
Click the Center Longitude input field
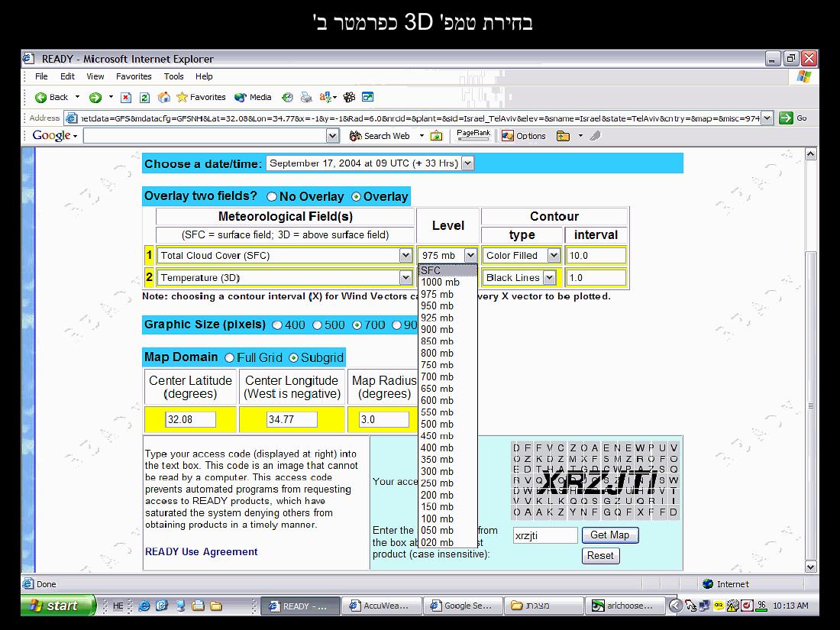[292, 419]
